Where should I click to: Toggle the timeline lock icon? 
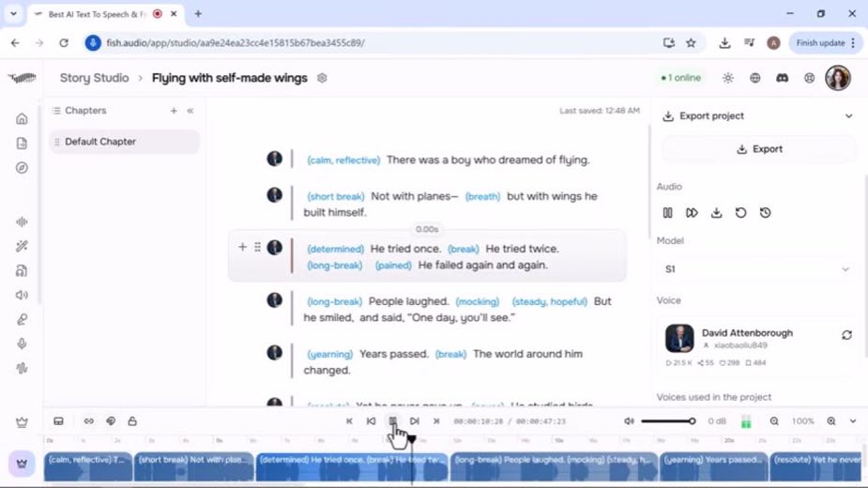click(132, 421)
